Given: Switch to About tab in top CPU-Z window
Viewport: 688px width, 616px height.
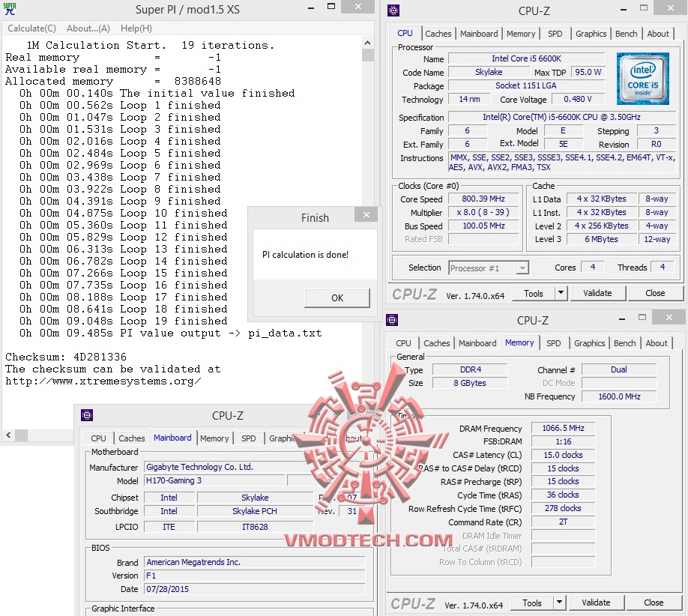Looking at the screenshot, I should pos(658,34).
